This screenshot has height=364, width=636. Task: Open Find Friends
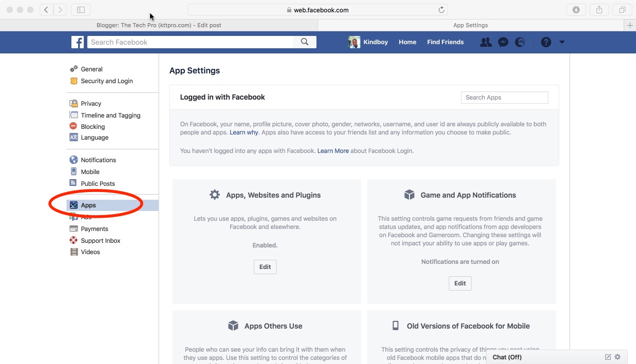coord(445,42)
